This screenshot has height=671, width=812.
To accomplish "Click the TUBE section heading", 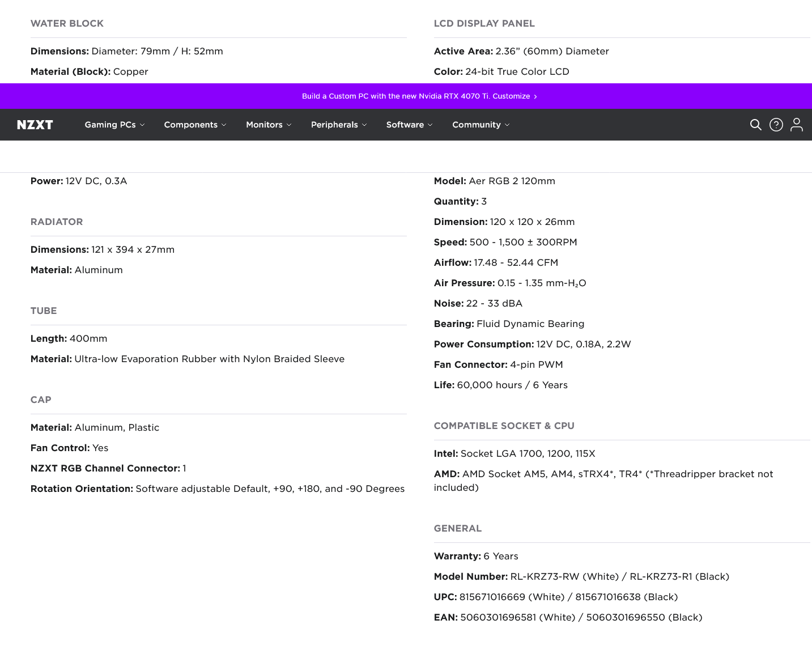I will click(x=44, y=311).
